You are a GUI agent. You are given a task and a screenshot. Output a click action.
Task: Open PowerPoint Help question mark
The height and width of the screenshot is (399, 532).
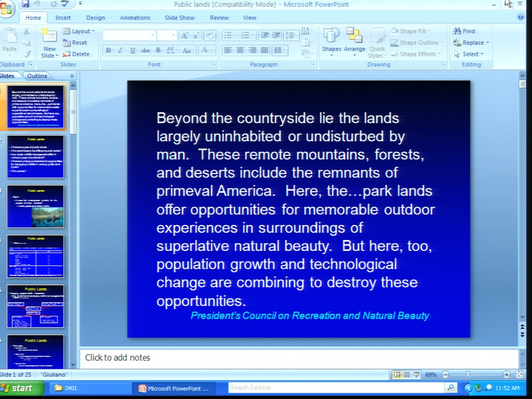click(x=520, y=17)
